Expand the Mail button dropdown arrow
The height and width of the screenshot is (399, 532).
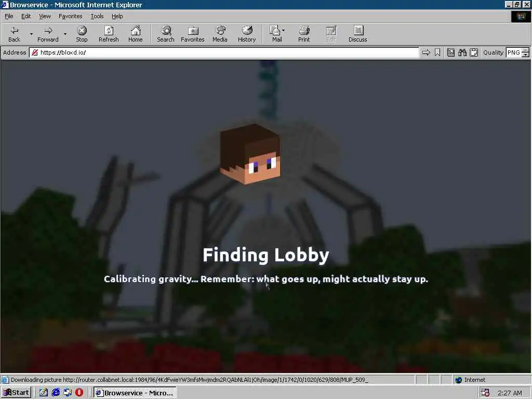(284, 31)
